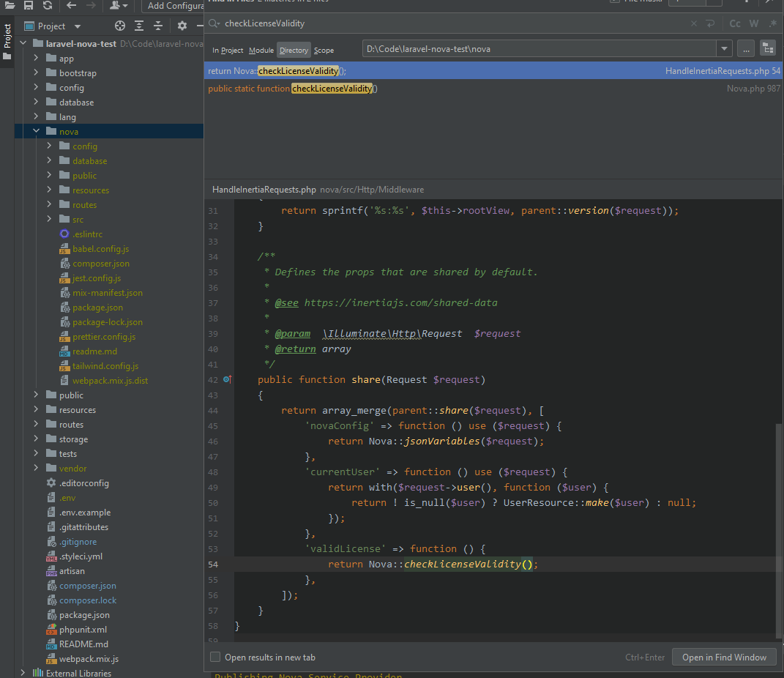Toggle Match Case (Cc) in the search field
The image size is (784, 678).
point(734,23)
